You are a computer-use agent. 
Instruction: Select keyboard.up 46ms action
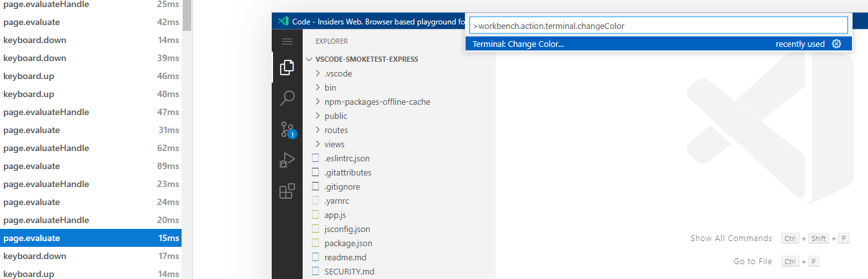[91, 76]
